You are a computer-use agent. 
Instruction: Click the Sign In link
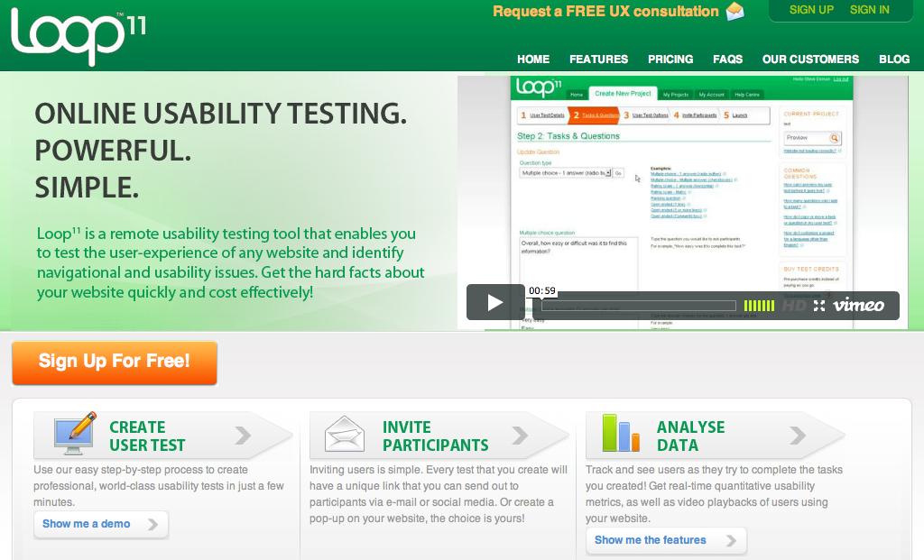pyautogui.click(x=870, y=9)
